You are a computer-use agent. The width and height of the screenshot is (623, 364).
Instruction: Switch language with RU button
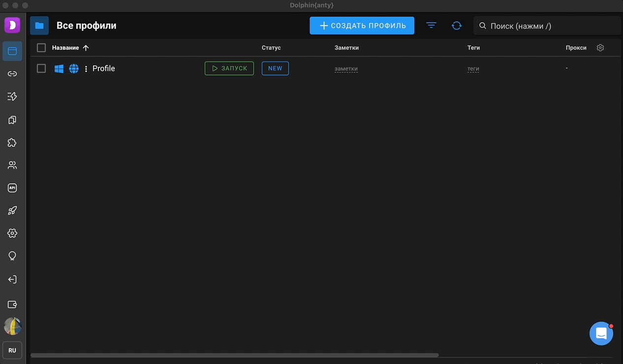(12, 350)
